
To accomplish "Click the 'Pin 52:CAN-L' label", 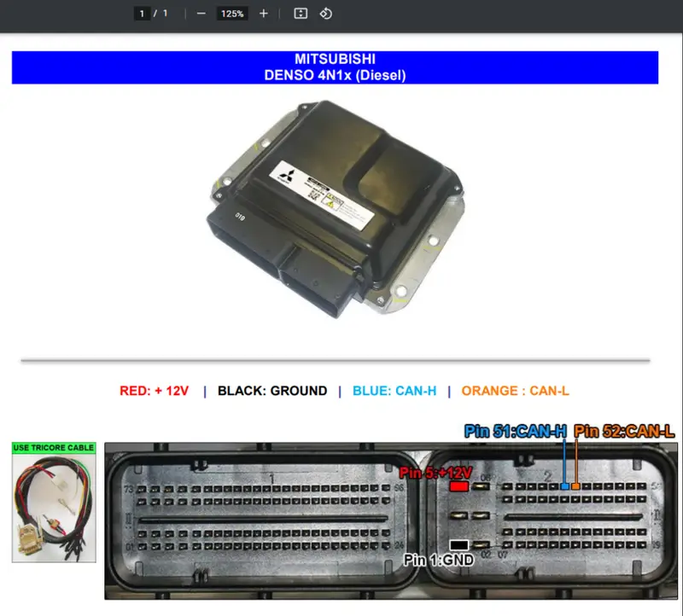I will click(624, 431).
